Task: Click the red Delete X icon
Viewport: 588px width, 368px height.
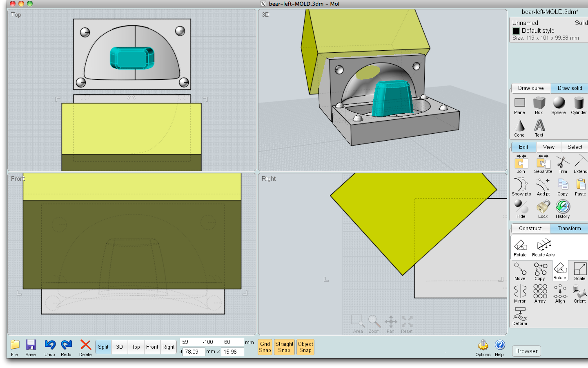Action: pyautogui.click(x=85, y=348)
